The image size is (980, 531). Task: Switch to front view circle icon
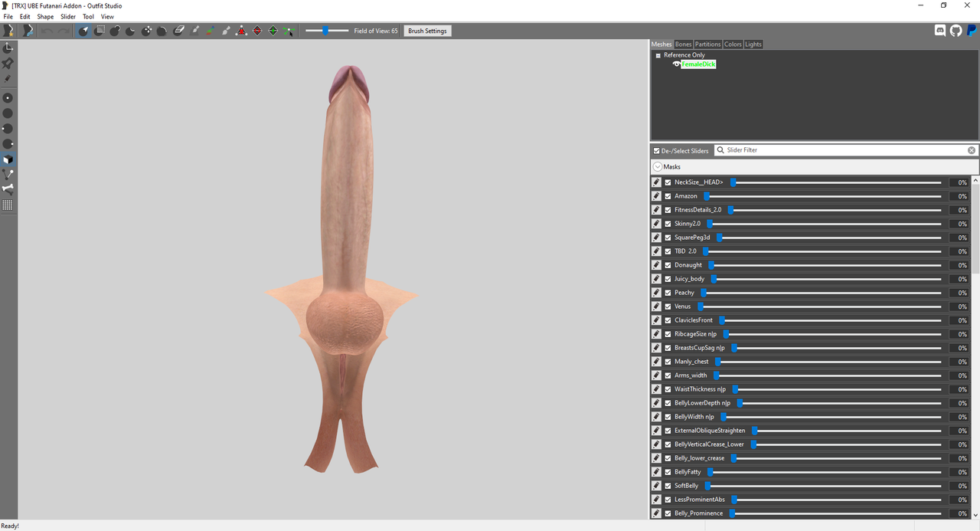pyautogui.click(x=8, y=98)
